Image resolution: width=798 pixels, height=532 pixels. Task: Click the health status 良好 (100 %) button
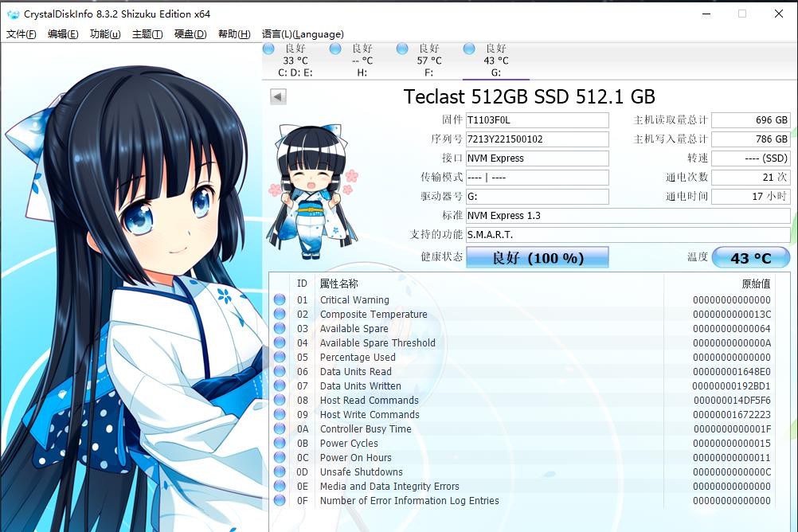pos(538,257)
